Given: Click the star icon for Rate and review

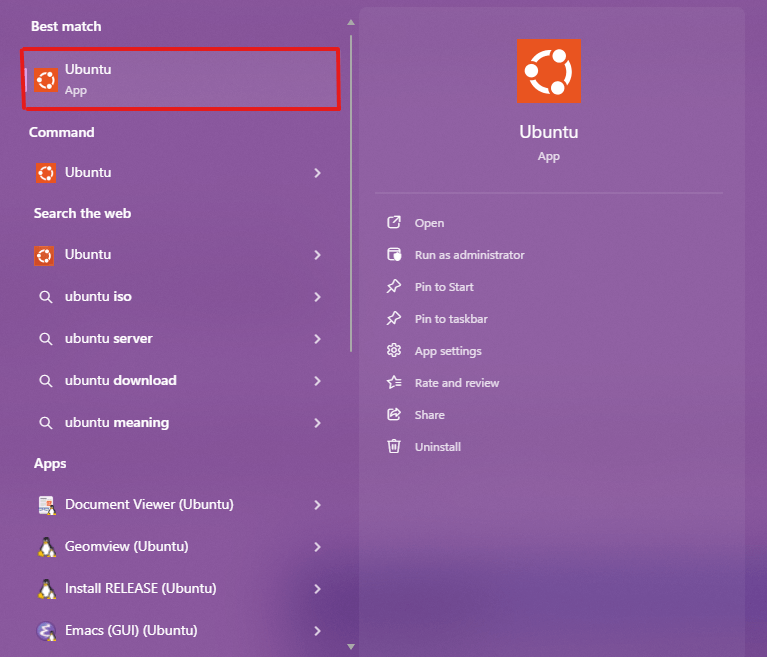Looking at the screenshot, I should click(x=394, y=382).
